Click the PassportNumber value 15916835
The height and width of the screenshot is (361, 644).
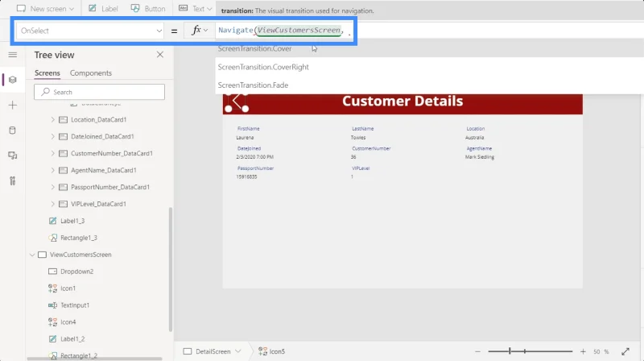click(x=246, y=176)
